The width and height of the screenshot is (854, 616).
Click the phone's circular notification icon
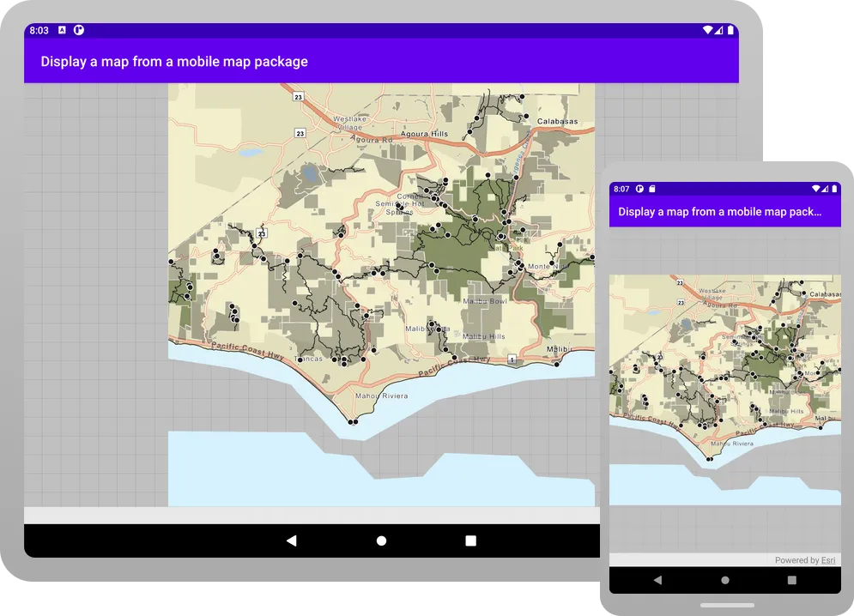639,189
